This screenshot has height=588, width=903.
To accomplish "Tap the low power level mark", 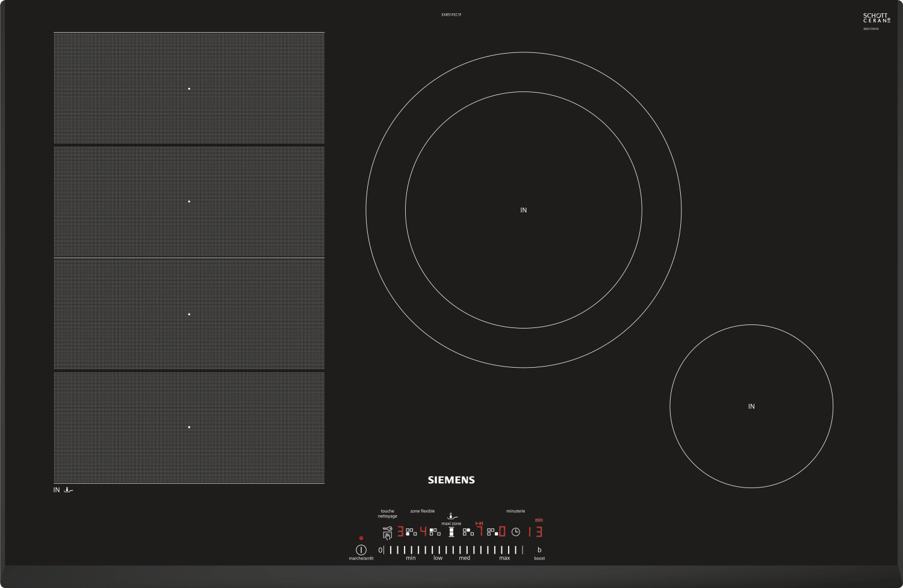I will coord(438,550).
